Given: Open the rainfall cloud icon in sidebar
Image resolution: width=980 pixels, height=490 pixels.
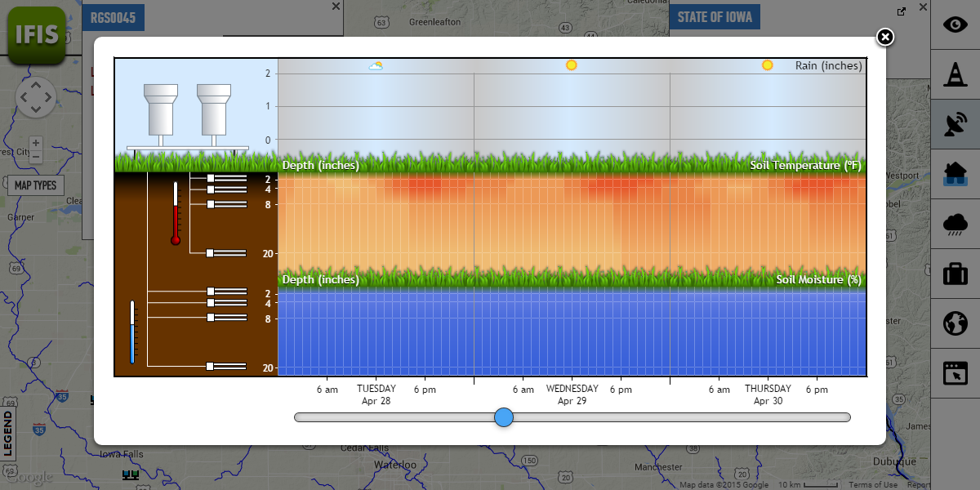Looking at the screenshot, I should click(x=955, y=225).
